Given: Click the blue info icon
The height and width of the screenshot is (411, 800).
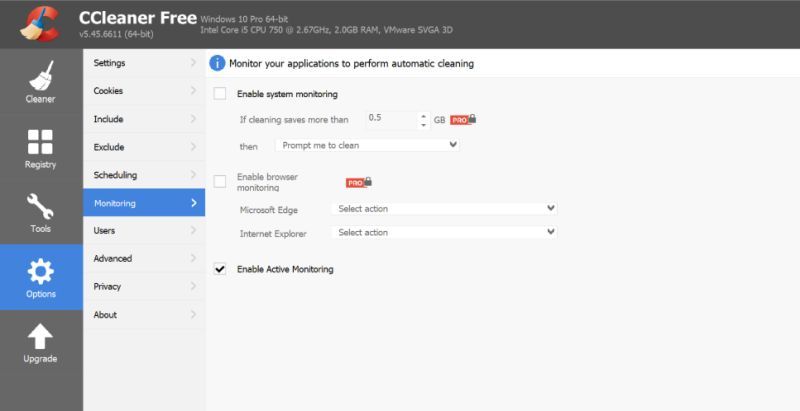Looking at the screenshot, I should point(217,63).
